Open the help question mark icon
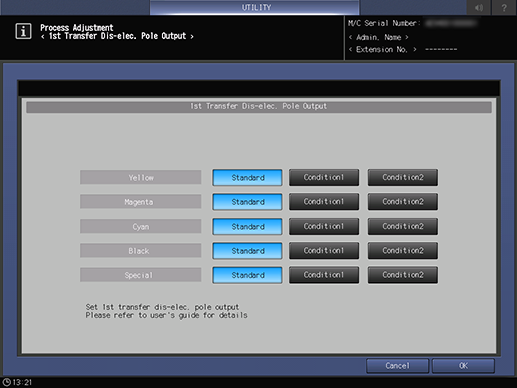Screen dimensions: 517x388 [x=504, y=7]
